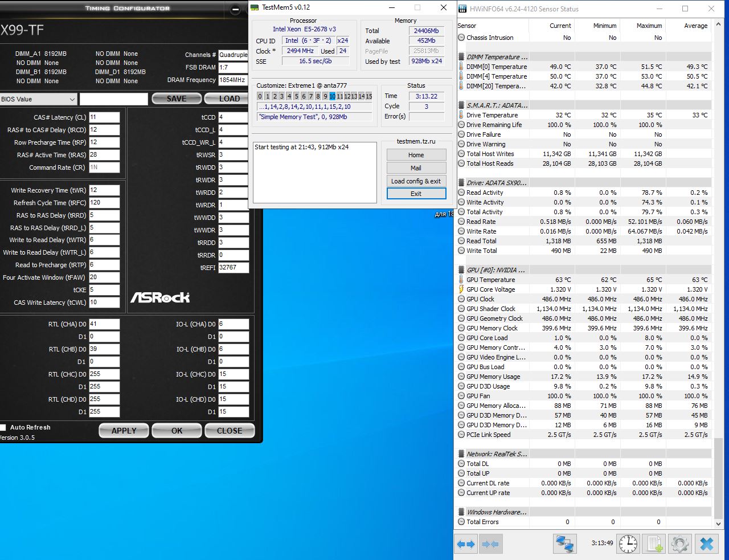Click the X99-TF board name in Timing Configurator
Viewport: 729px width, 560px height.
pos(22,30)
